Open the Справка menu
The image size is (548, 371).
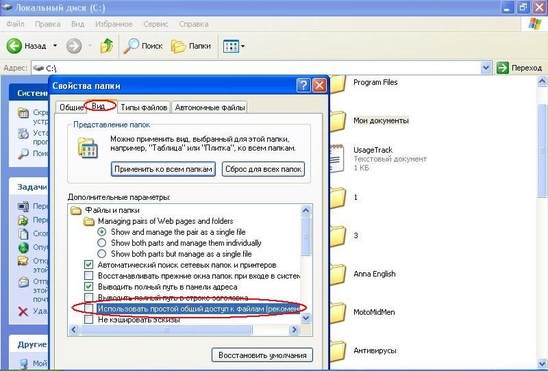[194, 24]
